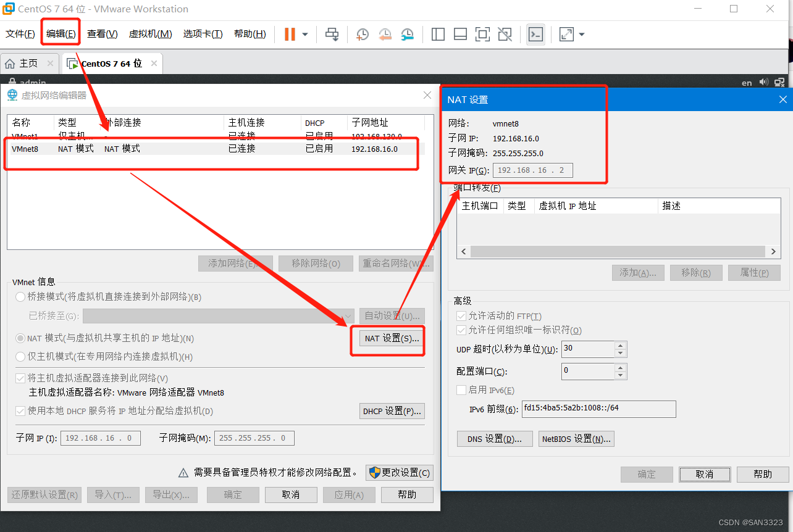Image resolution: width=793 pixels, height=532 pixels.
Task: Open the 编辑(E) menu
Action: tap(61, 34)
